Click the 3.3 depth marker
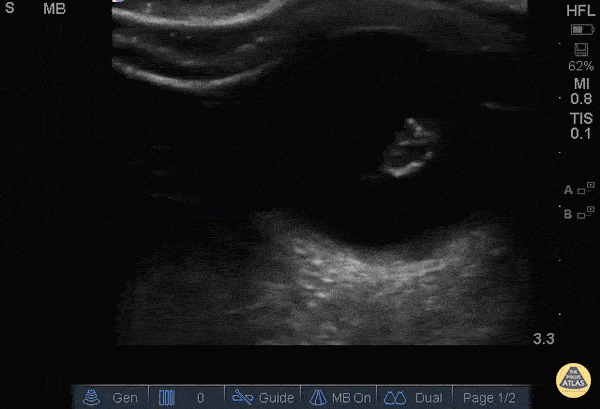The width and height of the screenshot is (600, 409). coord(543,340)
